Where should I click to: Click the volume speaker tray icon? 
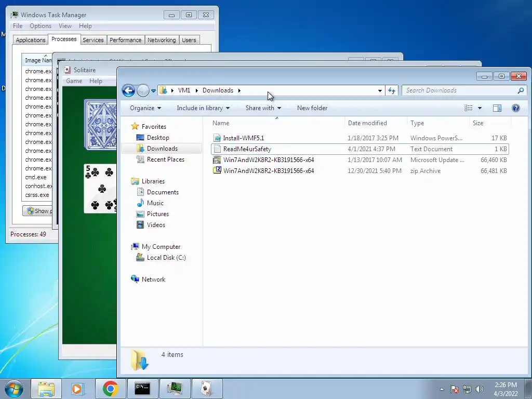480,389
